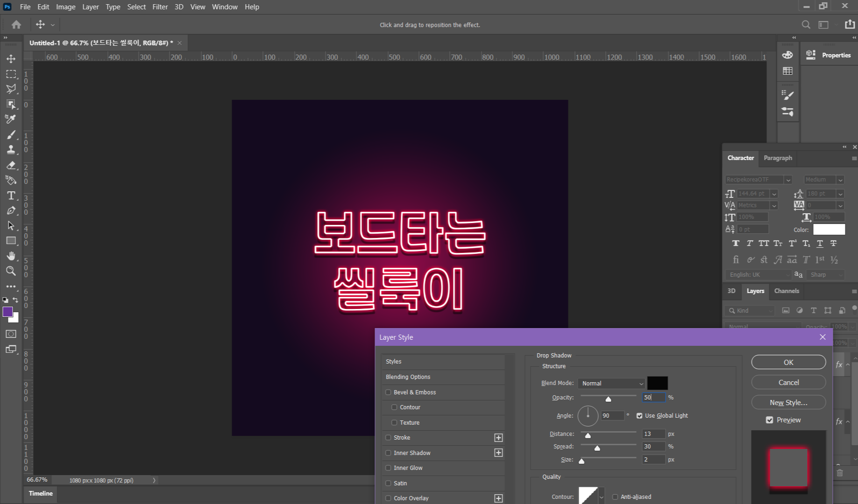Select the Object Selection tool
This screenshot has width=858, height=504.
[x=11, y=104]
